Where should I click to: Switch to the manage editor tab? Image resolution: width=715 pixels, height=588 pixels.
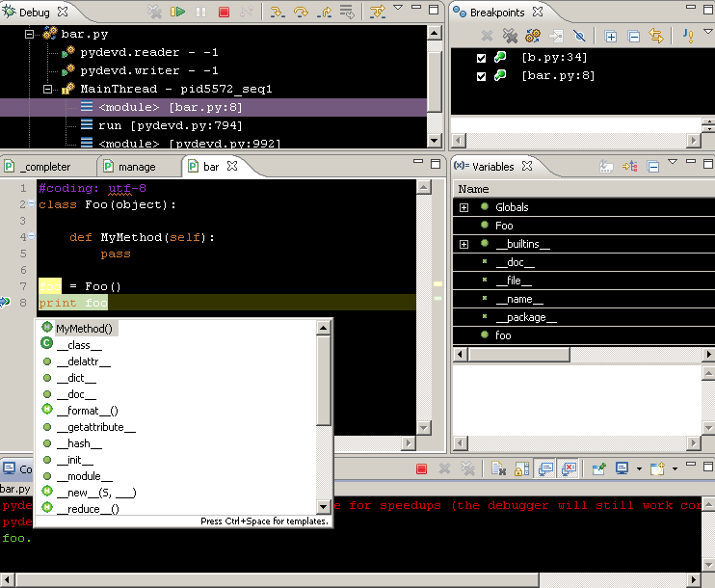(x=137, y=167)
